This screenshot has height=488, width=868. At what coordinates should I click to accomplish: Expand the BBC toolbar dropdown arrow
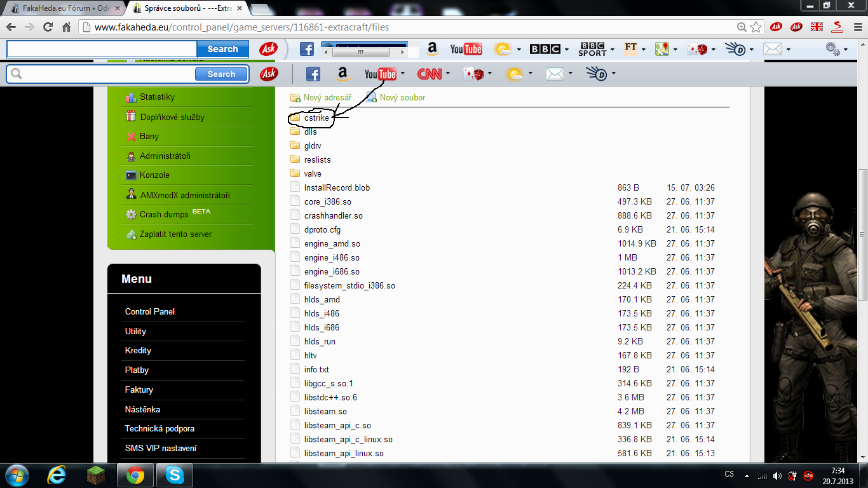point(566,50)
